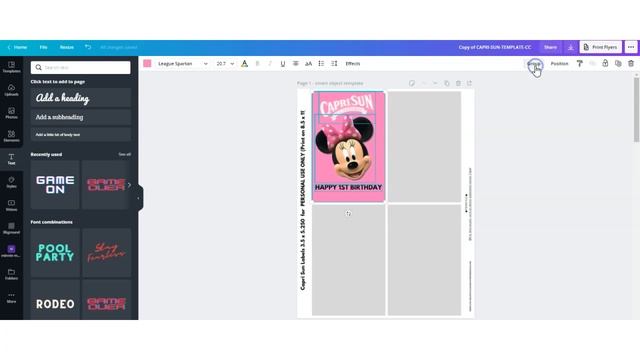Open the League Spartan font dropdown
The width and height of the screenshot is (640, 360).
pos(183,64)
